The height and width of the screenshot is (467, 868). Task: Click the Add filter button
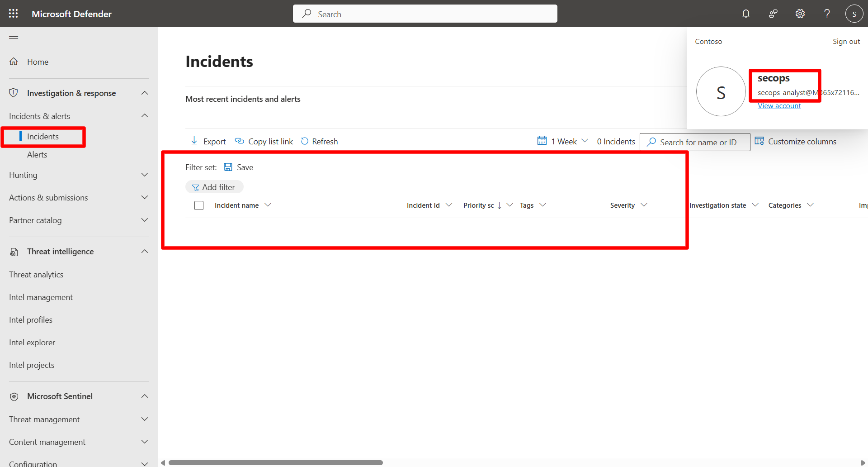(x=214, y=187)
